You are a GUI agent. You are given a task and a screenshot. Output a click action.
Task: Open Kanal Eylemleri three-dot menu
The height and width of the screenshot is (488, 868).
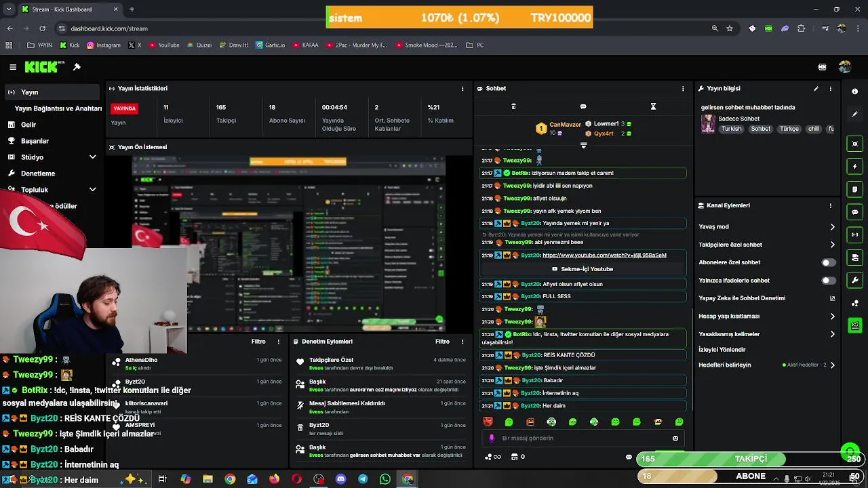point(830,205)
